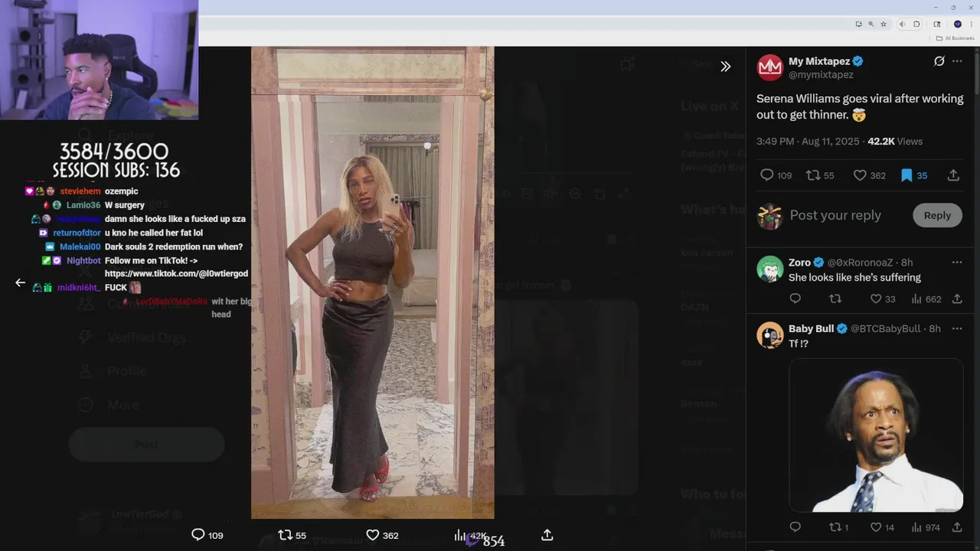Viewport: 980px width, 551px height.
Task: Click Baby Bull username in reply
Action: 811,328
